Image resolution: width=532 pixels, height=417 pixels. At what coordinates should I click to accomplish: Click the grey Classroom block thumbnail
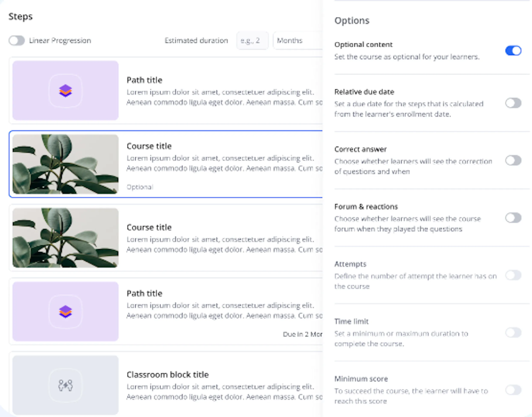(65, 385)
